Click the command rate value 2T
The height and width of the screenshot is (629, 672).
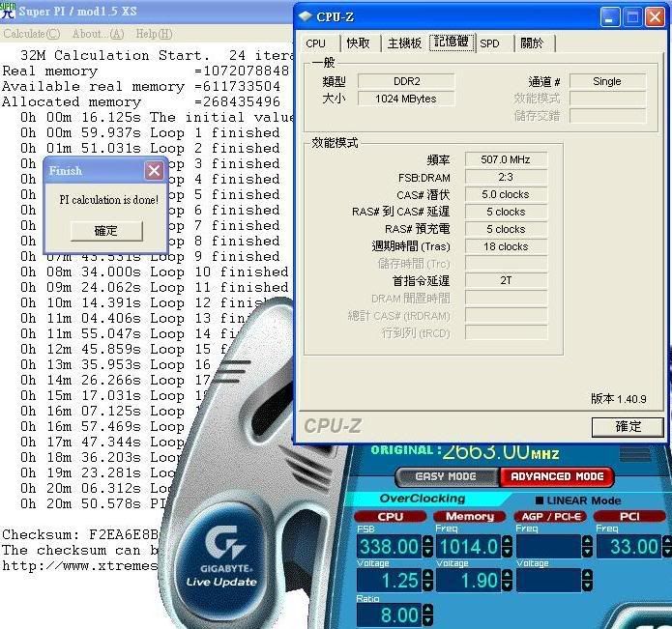[506, 280]
